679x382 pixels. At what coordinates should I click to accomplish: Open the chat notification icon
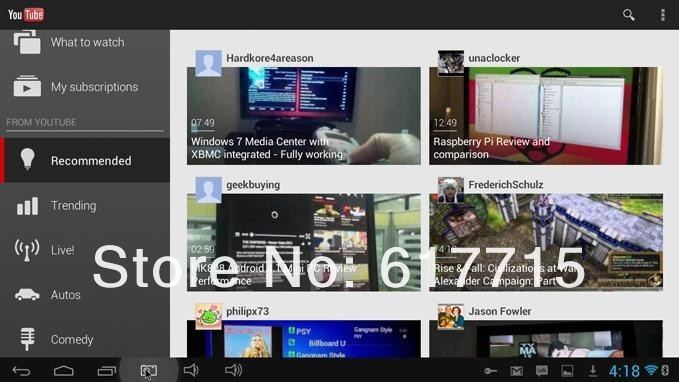tap(541, 371)
